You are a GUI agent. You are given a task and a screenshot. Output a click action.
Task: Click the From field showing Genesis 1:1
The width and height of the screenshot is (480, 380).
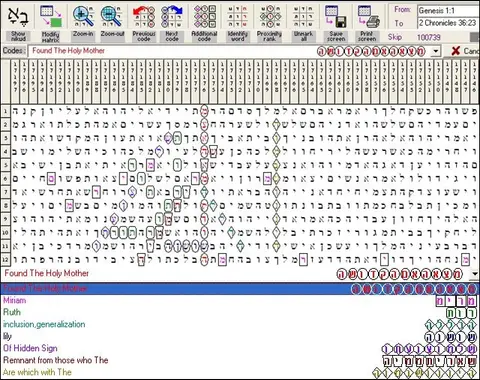(449, 11)
